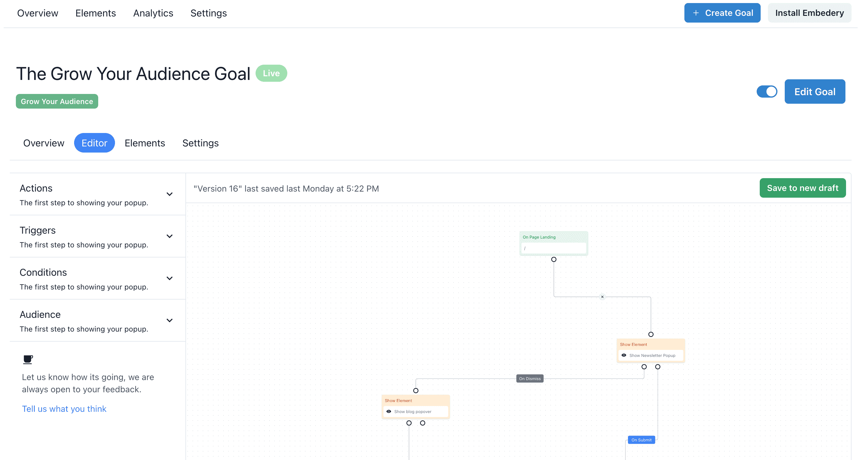Click the 'Save to new draft' button
Screen dimensions: 868x460
[x=802, y=188]
